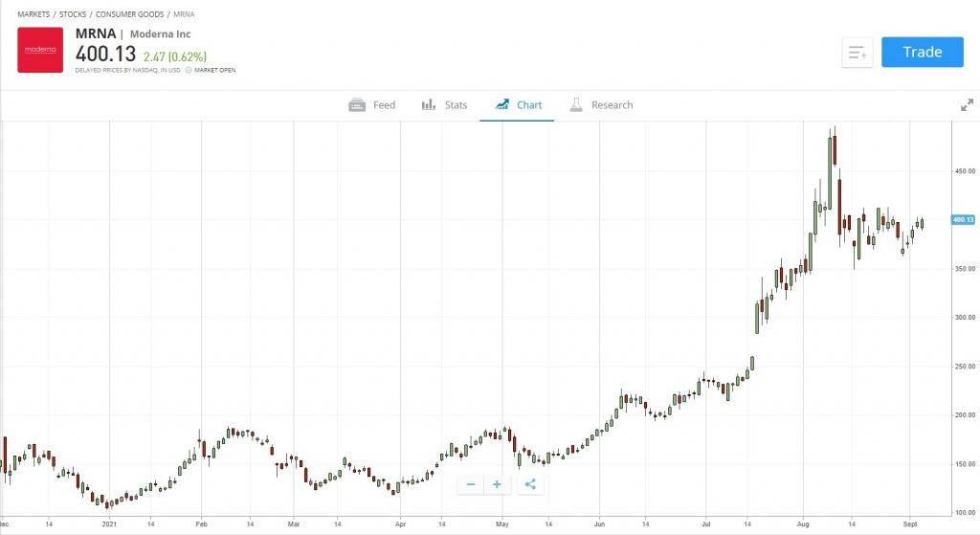Navigate to Markets in the breadcrumb
The height and width of the screenshot is (535, 980).
click(x=34, y=15)
